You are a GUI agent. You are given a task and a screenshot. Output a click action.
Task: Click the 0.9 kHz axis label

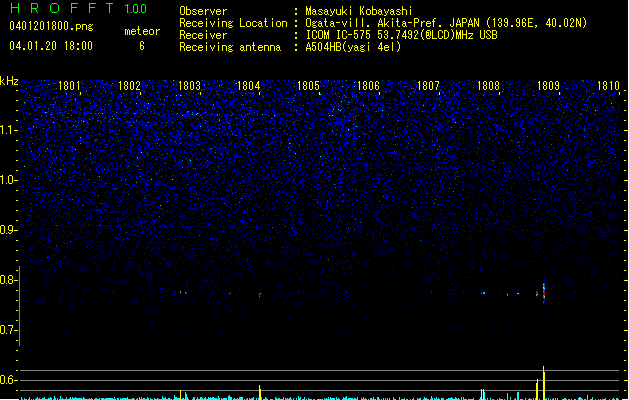[x=8, y=230]
